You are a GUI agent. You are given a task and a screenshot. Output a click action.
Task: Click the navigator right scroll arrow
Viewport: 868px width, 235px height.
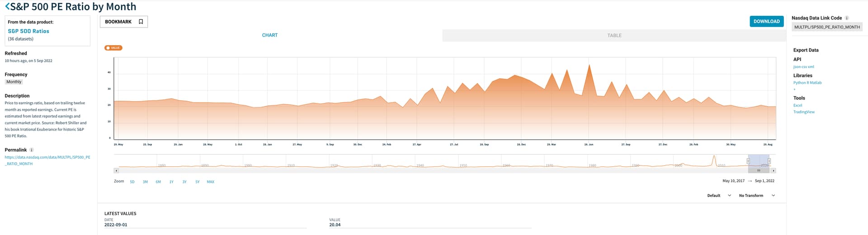coord(773,171)
